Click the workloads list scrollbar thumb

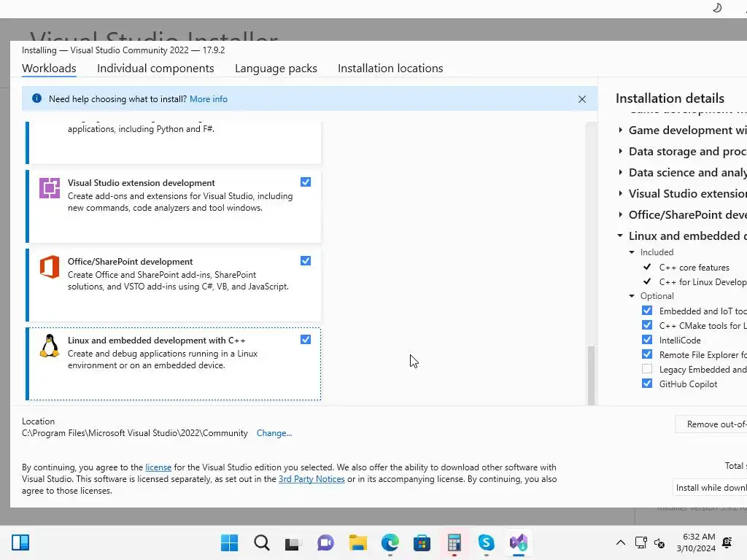pyautogui.click(x=591, y=375)
